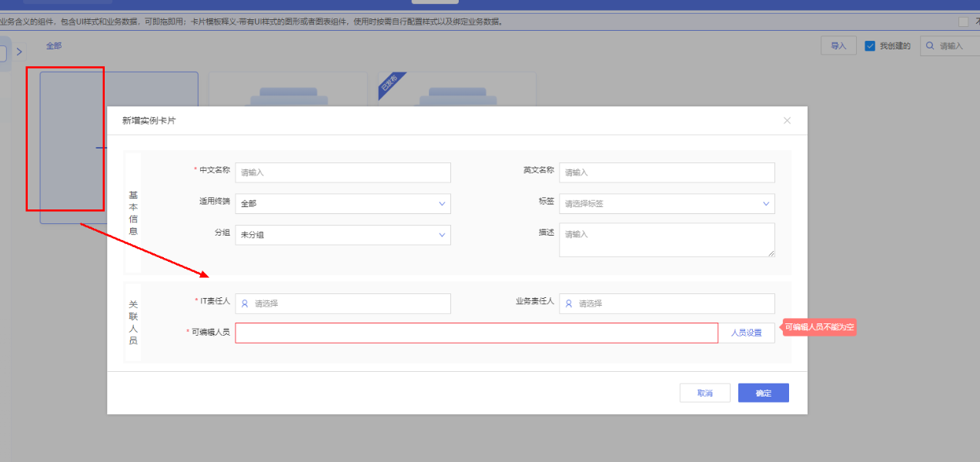The image size is (980, 462).
Task: Expand the left sidebar chevron arrow
Action: click(x=19, y=52)
